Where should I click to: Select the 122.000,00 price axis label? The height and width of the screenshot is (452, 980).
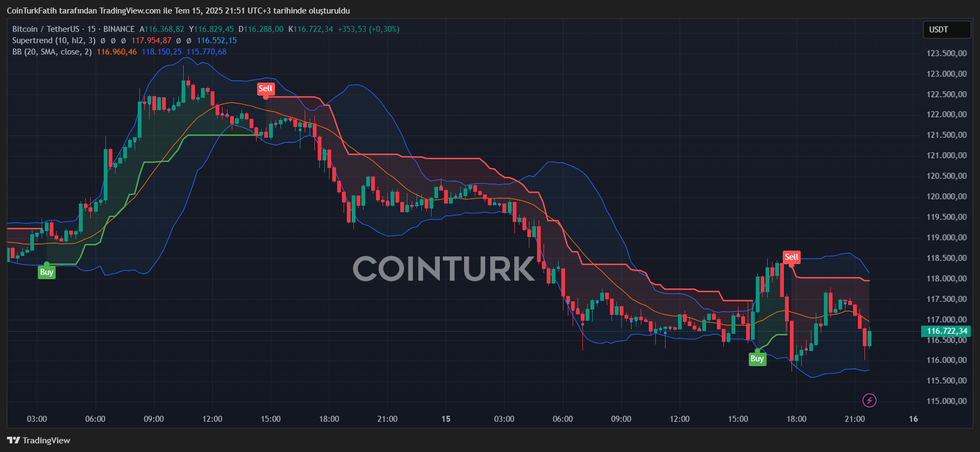click(x=947, y=114)
